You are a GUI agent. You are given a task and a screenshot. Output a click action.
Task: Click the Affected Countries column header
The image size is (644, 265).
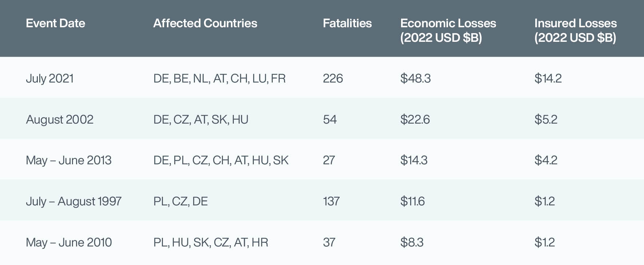point(205,23)
